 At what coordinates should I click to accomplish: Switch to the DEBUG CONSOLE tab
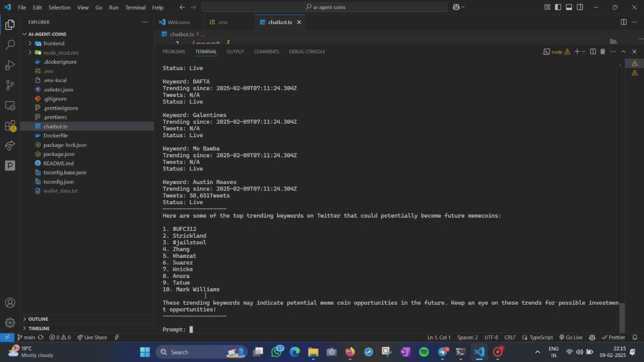coord(307,52)
